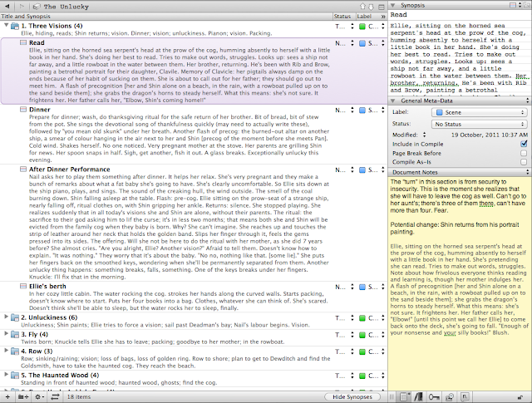Toggle Include in Compile checkbox

pyautogui.click(x=524, y=144)
